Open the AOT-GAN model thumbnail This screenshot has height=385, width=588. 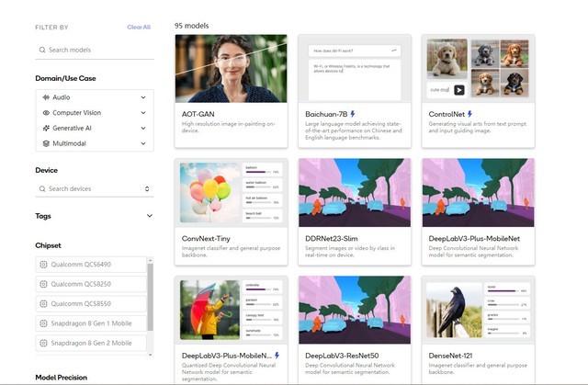click(x=231, y=69)
